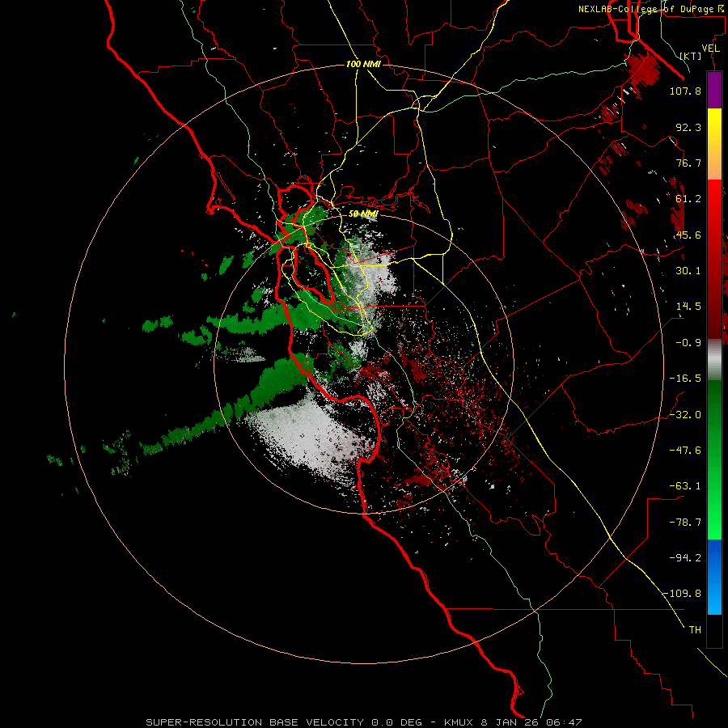This screenshot has height=728, width=728.
Task: Select the -78.7 velocity scale value
Action: coord(685,523)
